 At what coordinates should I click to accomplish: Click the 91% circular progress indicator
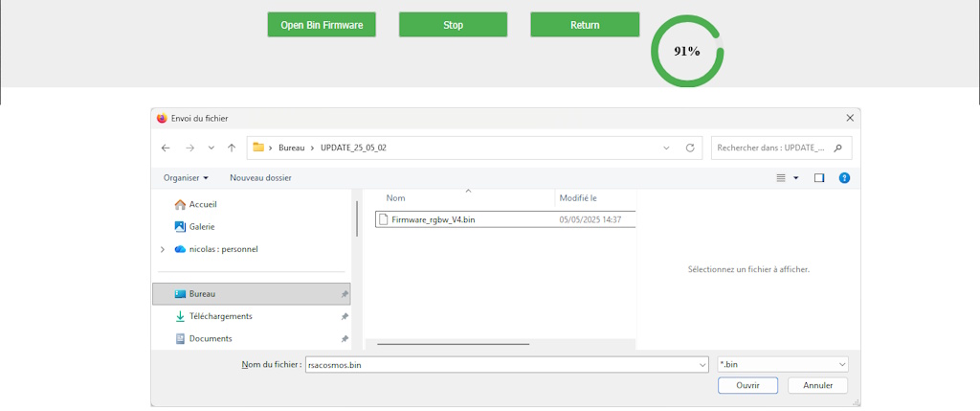pos(687,52)
